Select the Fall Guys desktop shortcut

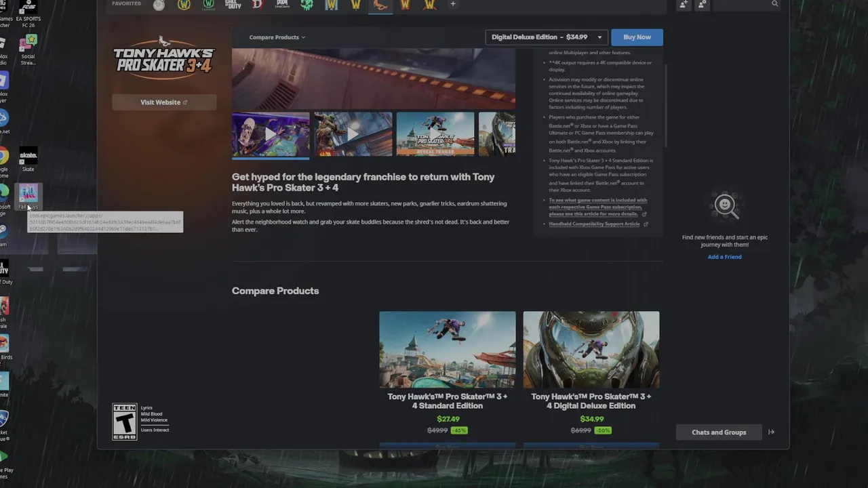coord(28,197)
